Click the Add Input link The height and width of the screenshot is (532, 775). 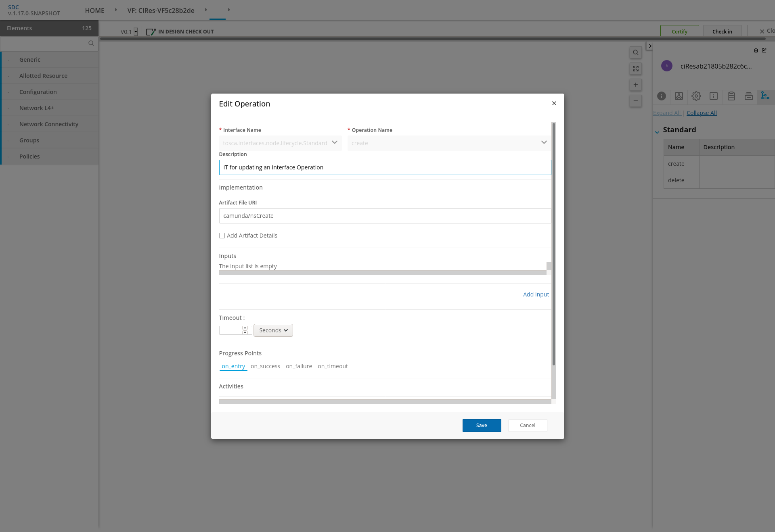tap(536, 294)
